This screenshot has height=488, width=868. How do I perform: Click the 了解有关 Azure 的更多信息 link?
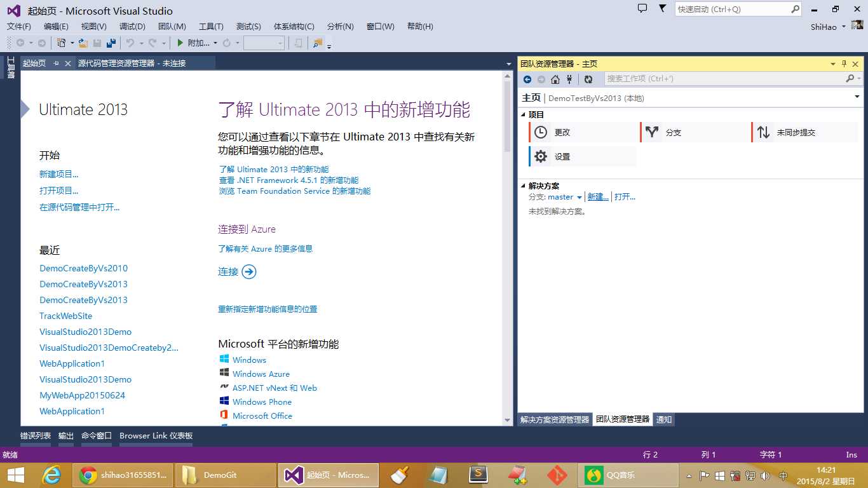[266, 249]
